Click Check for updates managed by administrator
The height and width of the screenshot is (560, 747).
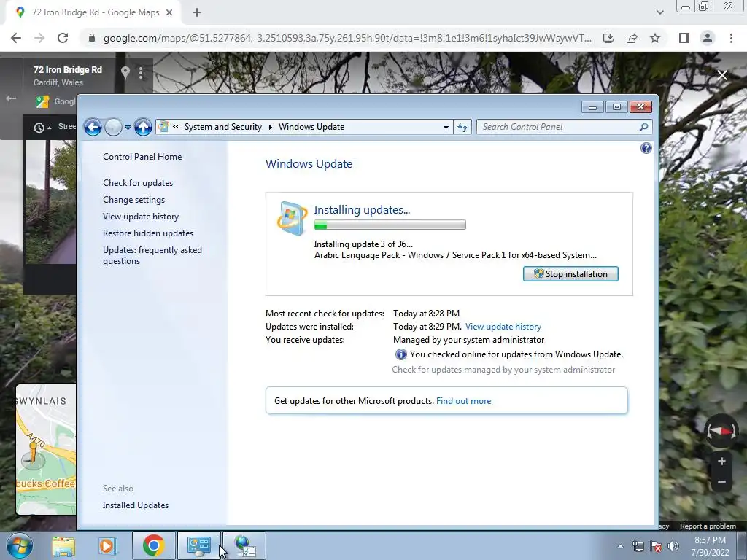503,370
